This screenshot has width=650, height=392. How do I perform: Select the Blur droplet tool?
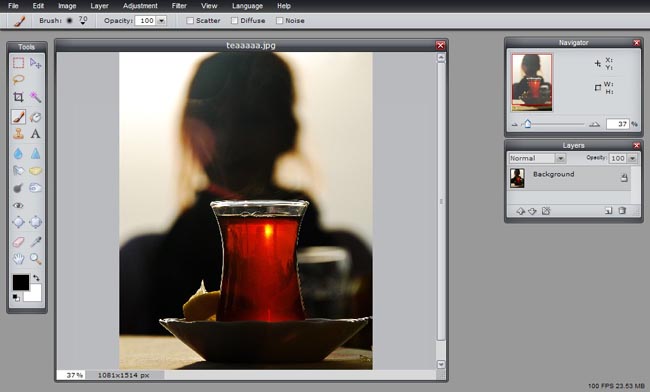pyautogui.click(x=18, y=154)
